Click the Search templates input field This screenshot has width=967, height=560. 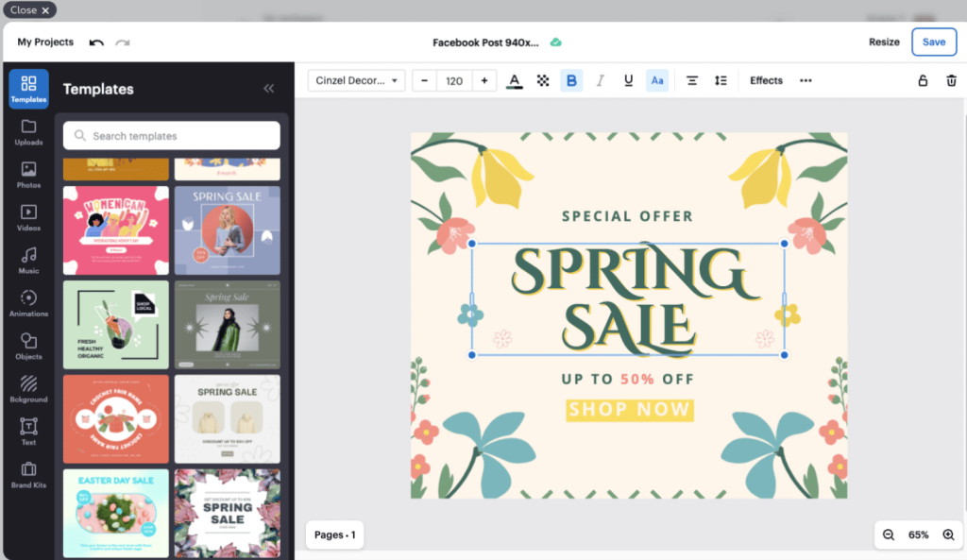(172, 136)
